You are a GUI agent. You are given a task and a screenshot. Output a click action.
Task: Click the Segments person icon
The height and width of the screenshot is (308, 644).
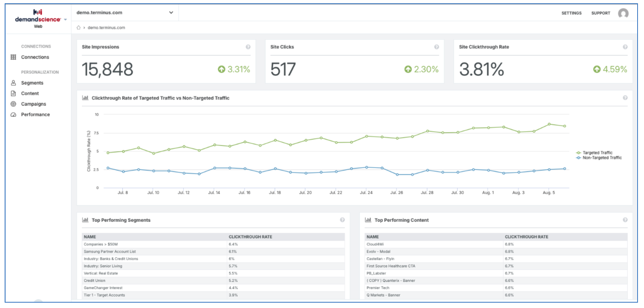[14, 83]
